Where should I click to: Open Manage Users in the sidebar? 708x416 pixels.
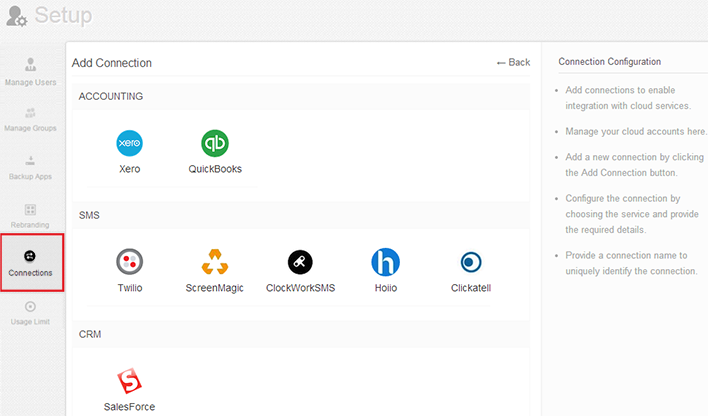31,71
